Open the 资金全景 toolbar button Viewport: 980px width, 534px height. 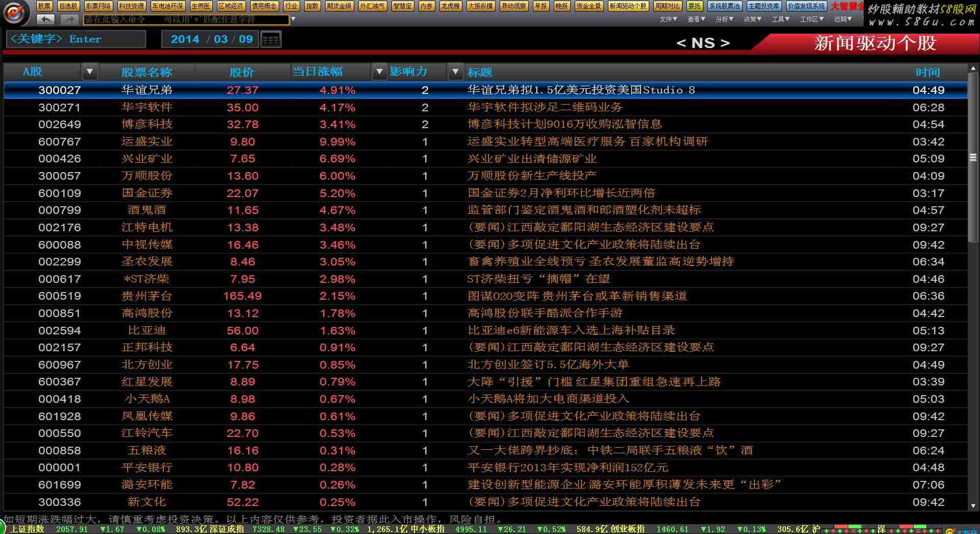(589, 6)
